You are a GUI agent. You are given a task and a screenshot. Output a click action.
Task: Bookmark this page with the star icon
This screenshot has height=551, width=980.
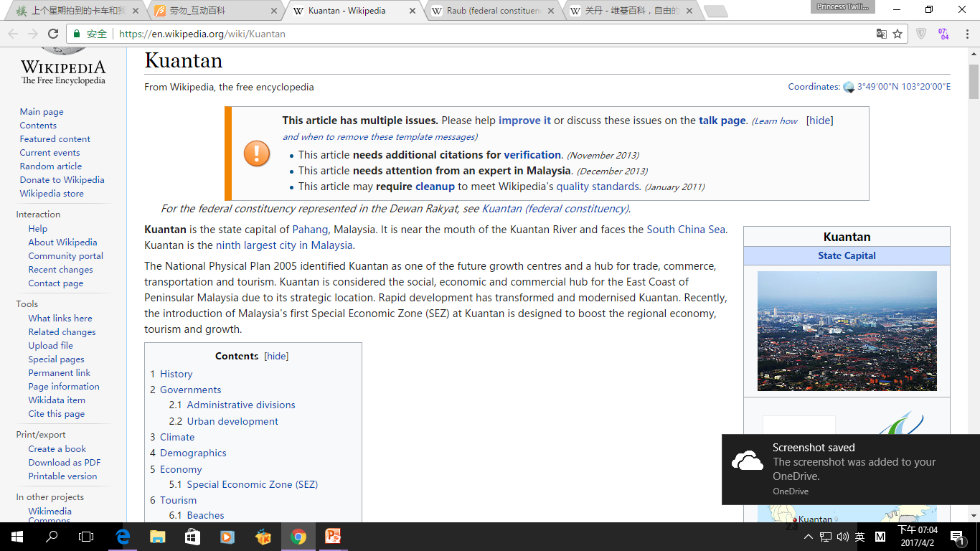(897, 34)
